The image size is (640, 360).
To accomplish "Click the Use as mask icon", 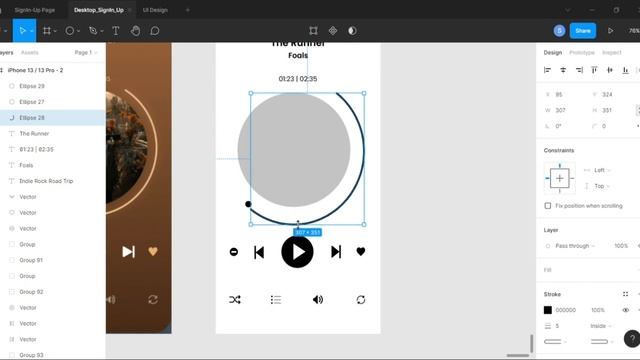I will pyautogui.click(x=352, y=31).
